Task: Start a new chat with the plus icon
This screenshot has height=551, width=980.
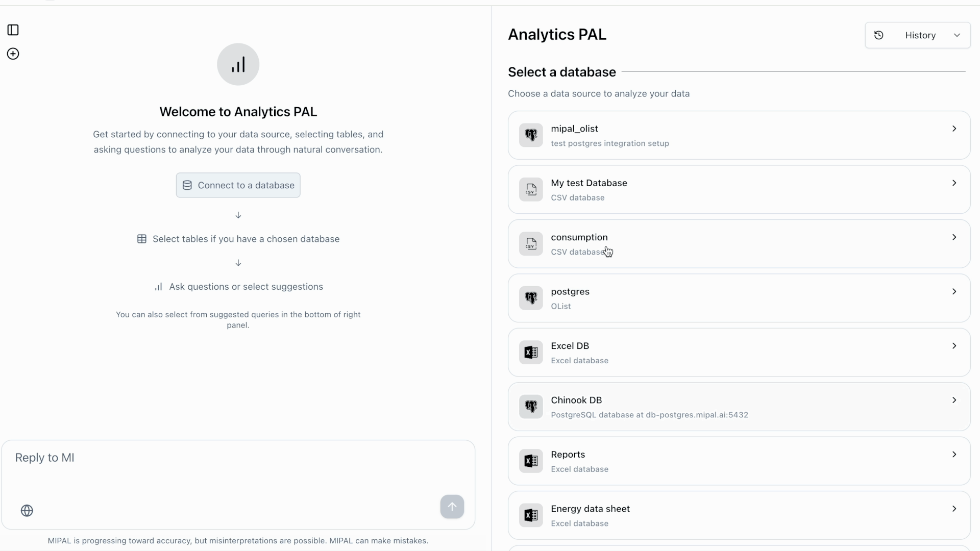Action: (x=13, y=53)
